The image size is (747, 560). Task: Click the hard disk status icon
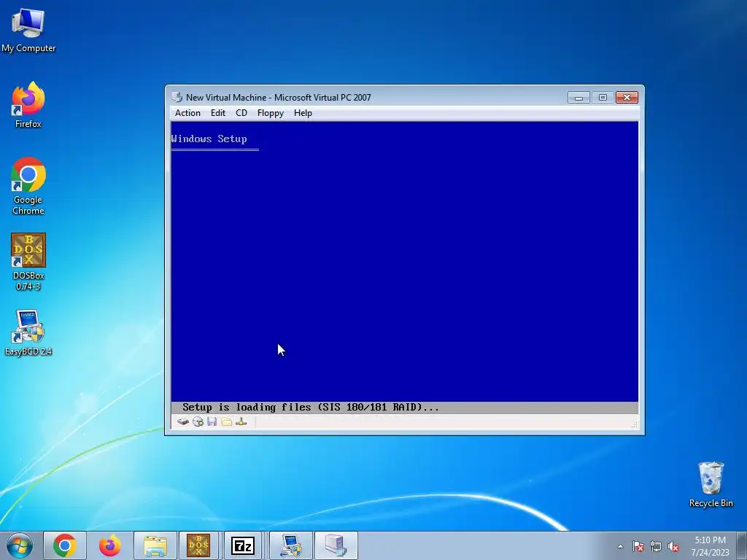[x=183, y=422]
